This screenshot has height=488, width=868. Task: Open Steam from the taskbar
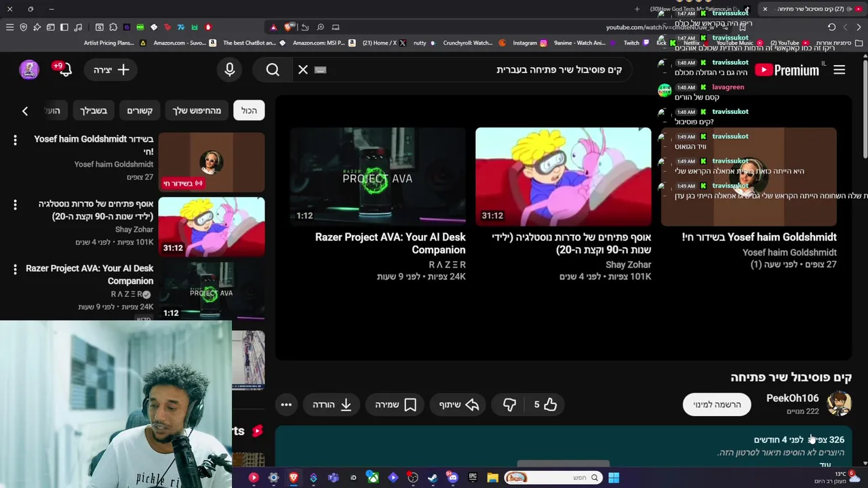pos(433,478)
